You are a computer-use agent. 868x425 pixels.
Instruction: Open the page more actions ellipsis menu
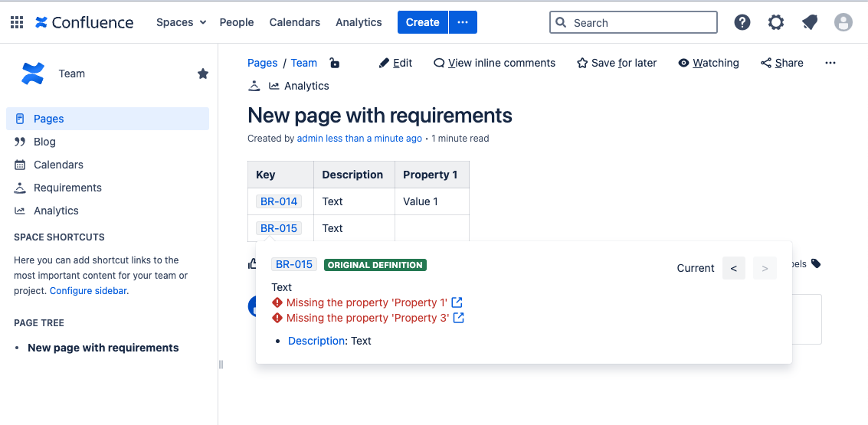pos(830,63)
